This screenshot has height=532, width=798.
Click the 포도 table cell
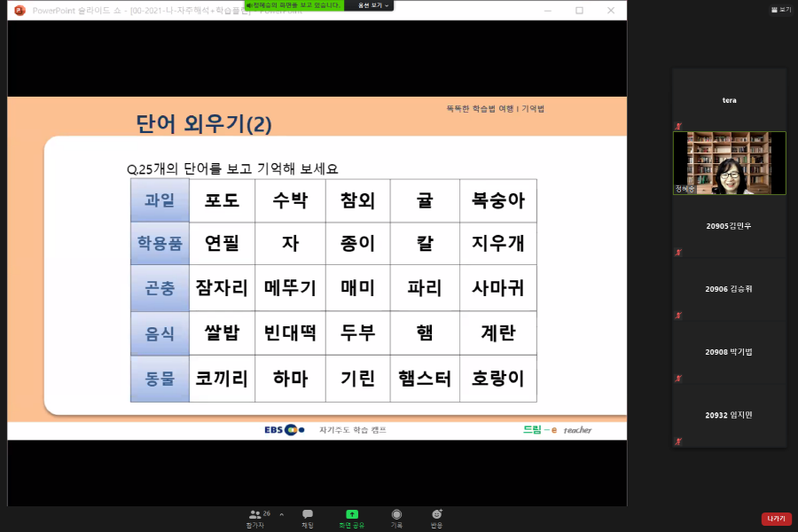(x=222, y=200)
